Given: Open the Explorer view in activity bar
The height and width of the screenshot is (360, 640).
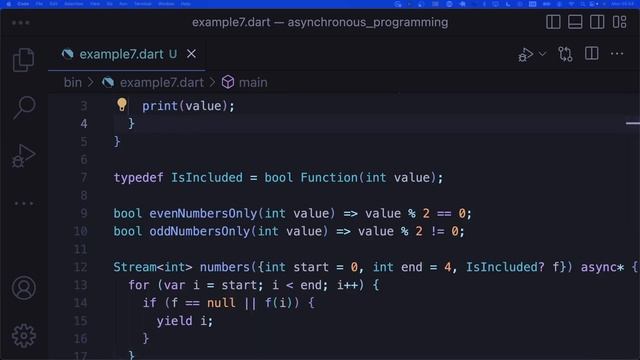Looking at the screenshot, I should (x=23, y=60).
